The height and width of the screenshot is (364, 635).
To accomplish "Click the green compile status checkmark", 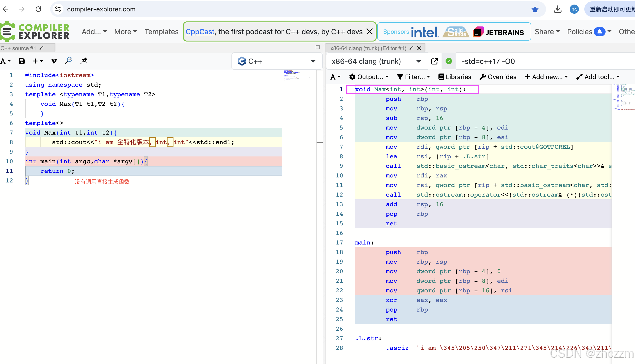I will (449, 61).
